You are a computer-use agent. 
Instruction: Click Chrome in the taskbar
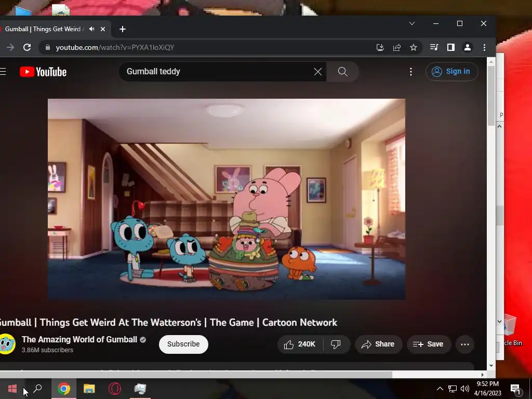[x=64, y=389]
